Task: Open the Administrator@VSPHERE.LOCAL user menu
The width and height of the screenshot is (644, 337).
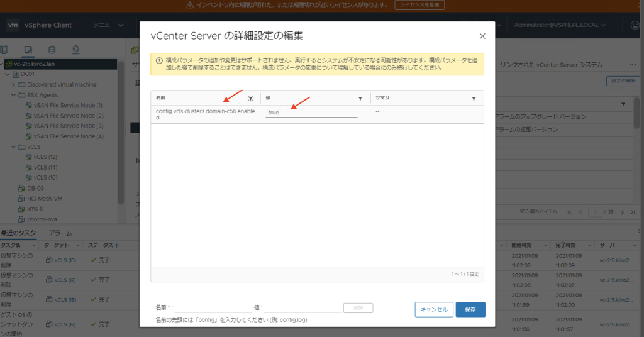Action: 560,25
